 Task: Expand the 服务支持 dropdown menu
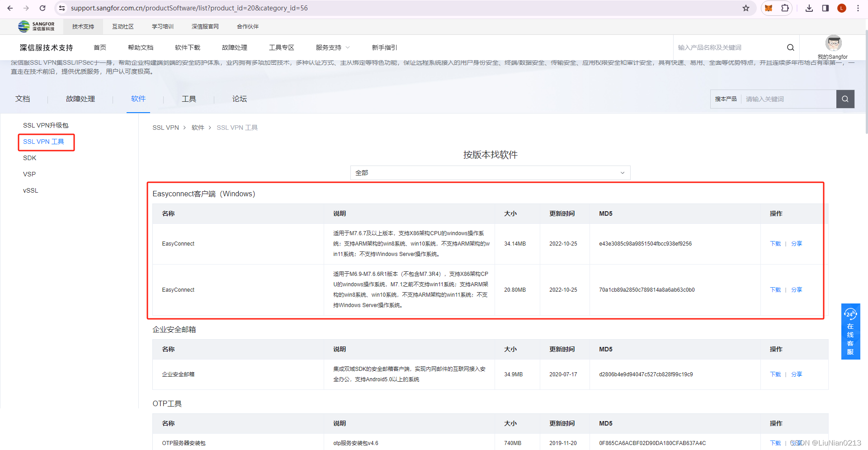point(333,47)
